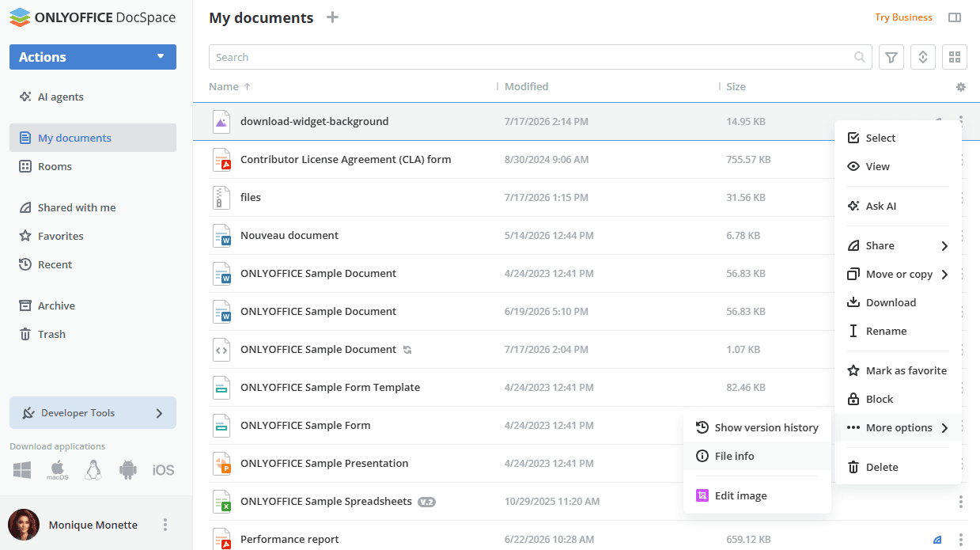Click Monique Monette's profile avatar

pos(24,525)
